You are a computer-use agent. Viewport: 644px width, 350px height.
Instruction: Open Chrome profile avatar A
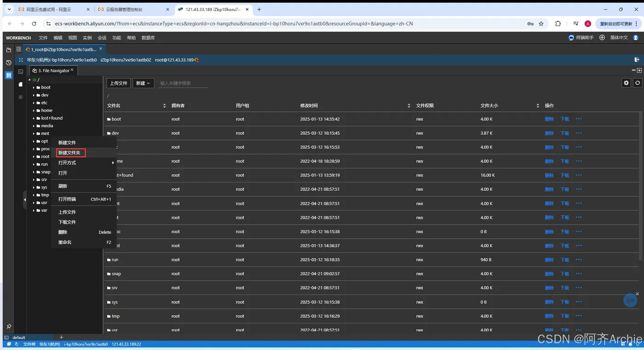point(588,23)
